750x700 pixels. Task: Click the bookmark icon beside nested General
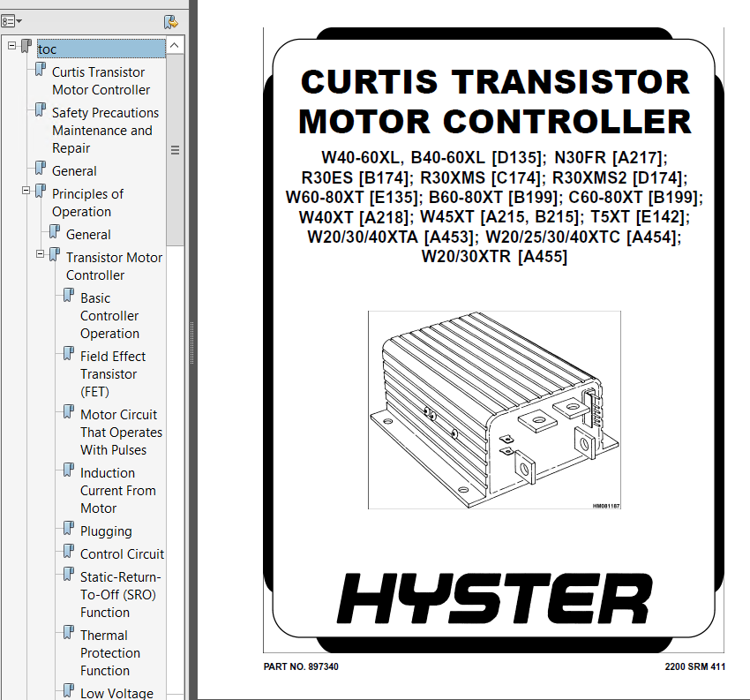[55, 232]
